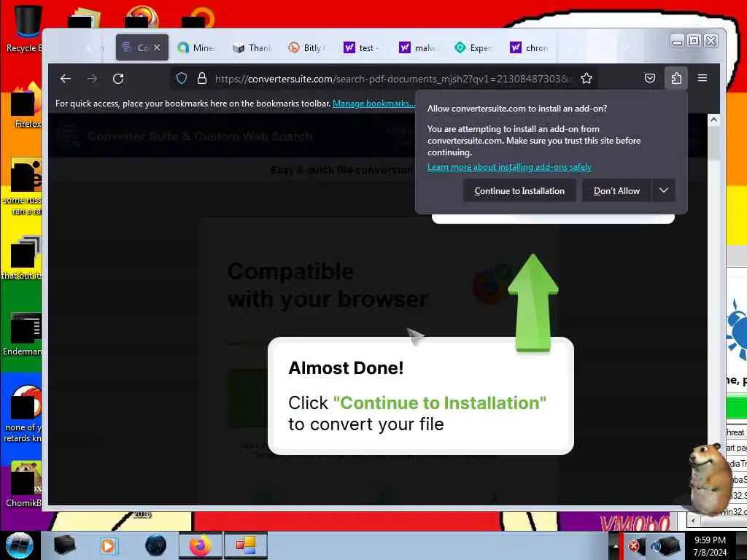The width and height of the screenshot is (747, 560).
Task: Open the Windows Start orb
Action: coord(20,545)
